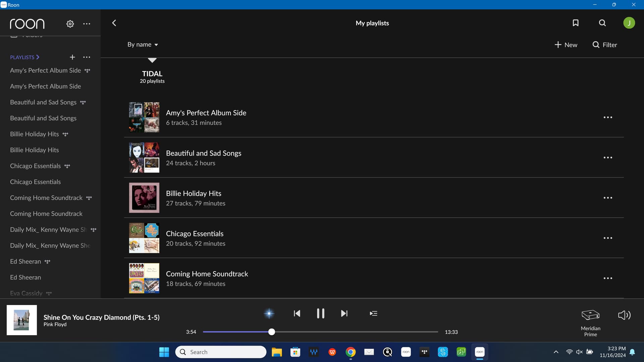Add a playlist with the sidebar plus icon
Viewport: 644px width, 362px height.
72,57
